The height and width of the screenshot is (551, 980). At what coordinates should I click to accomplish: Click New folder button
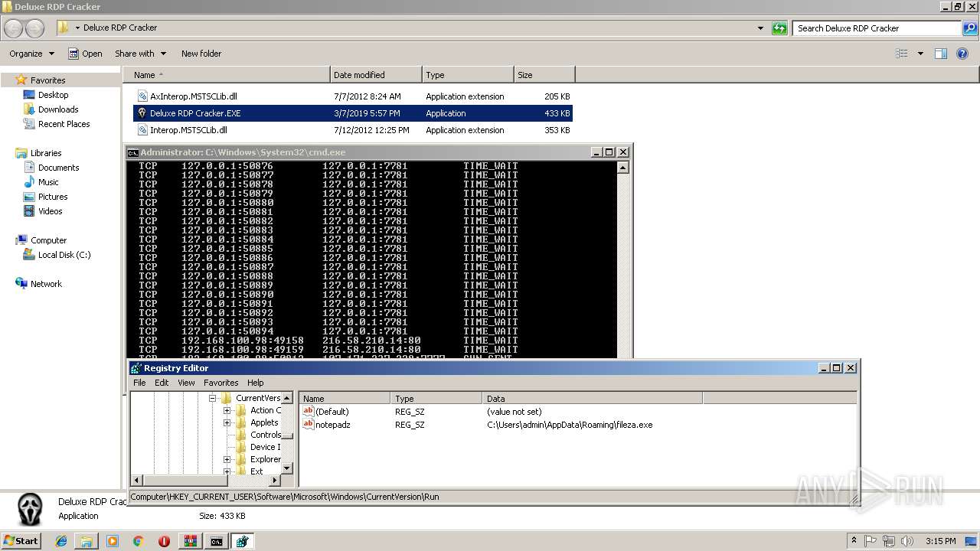tap(201, 54)
